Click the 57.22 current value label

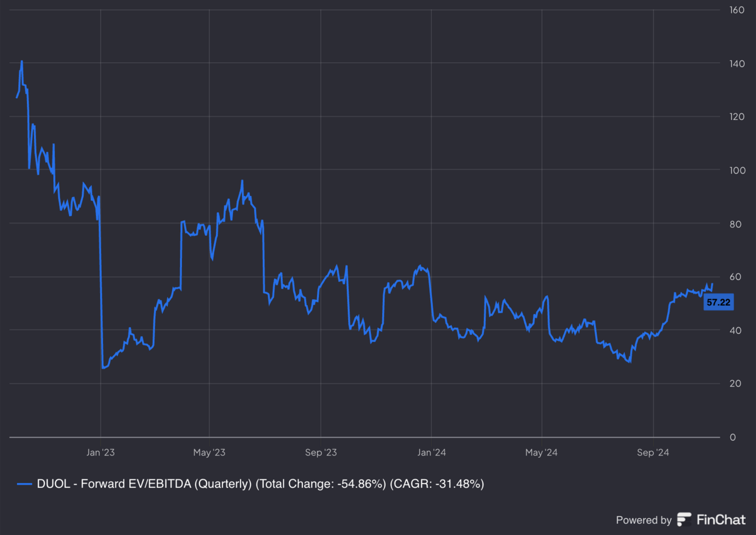point(719,302)
